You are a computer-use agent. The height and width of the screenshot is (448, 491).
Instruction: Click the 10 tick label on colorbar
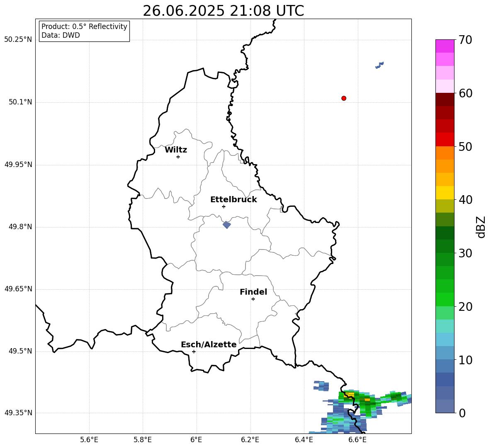(x=465, y=360)
